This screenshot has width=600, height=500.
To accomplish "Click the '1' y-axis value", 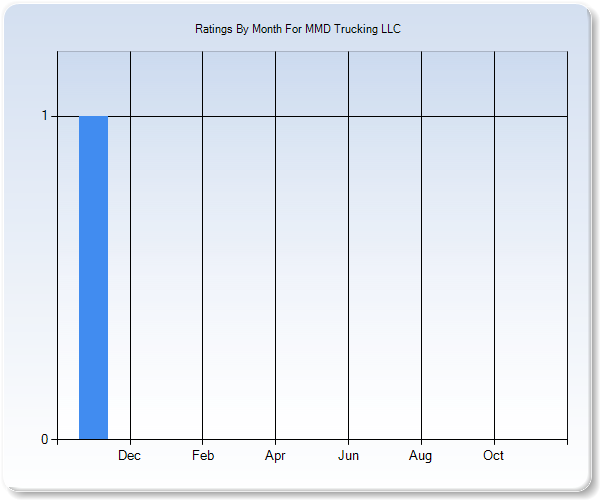I will [x=45, y=116].
